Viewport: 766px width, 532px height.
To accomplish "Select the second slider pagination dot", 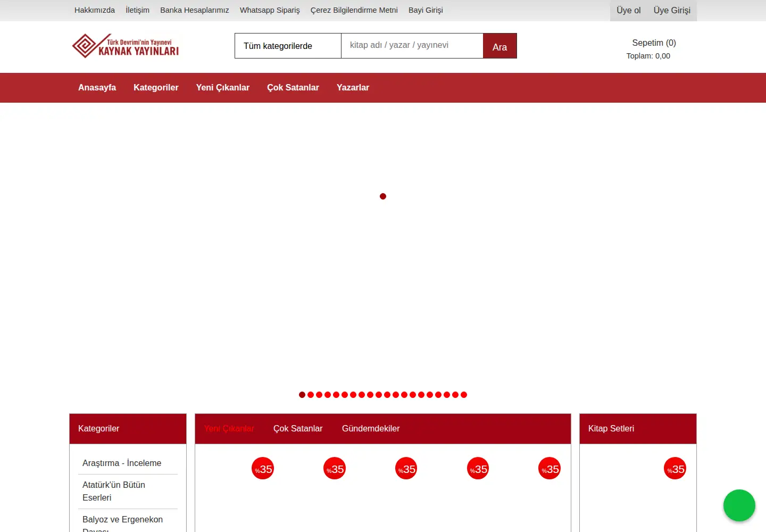I will coord(311,395).
